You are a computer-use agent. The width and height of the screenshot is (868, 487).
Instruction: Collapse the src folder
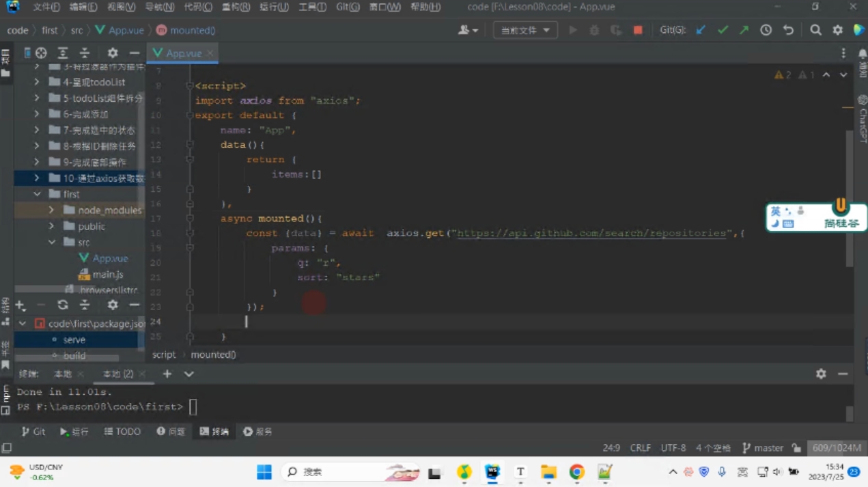pyautogui.click(x=52, y=242)
